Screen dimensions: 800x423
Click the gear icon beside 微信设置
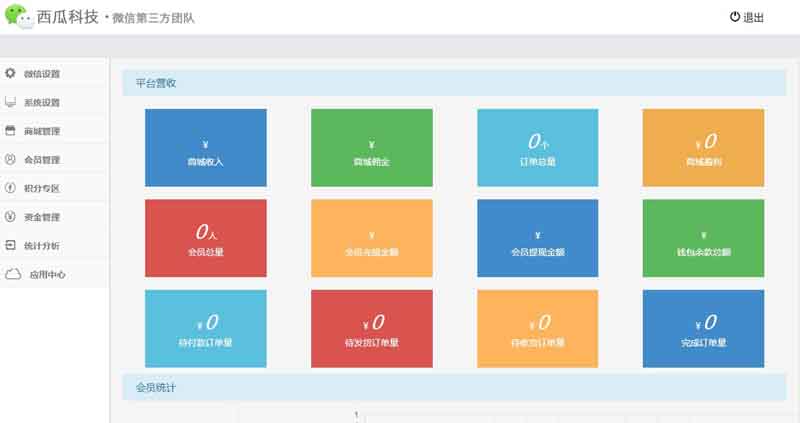click(10, 74)
